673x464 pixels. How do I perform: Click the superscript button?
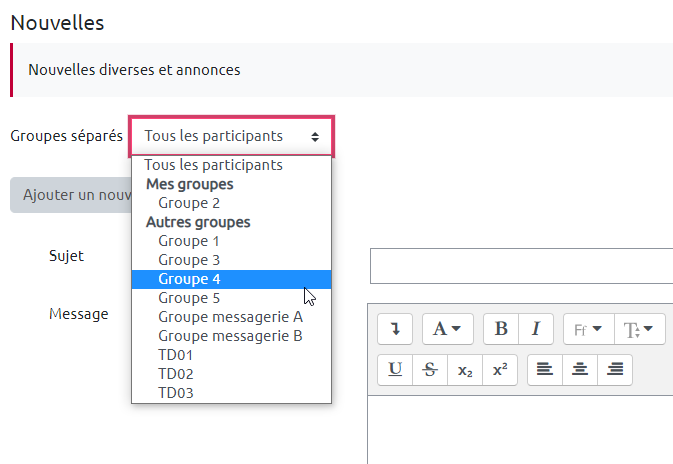tap(499, 369)
